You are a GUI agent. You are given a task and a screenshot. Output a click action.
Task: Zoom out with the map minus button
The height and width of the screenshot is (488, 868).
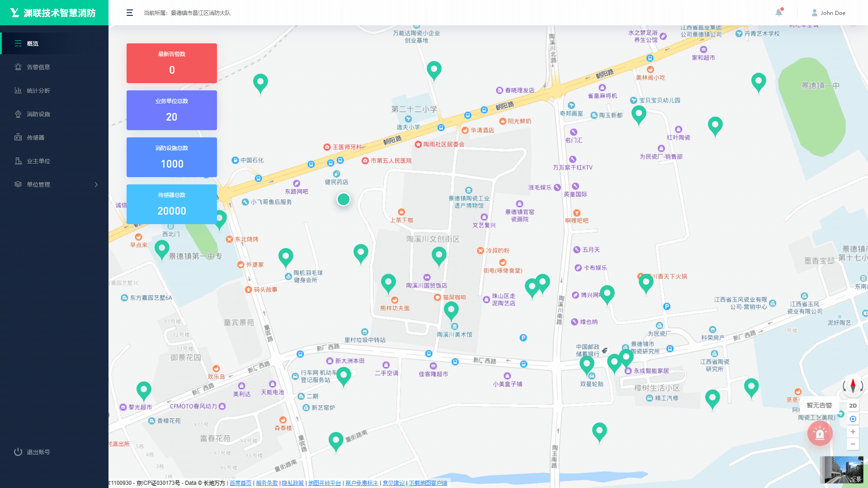853,444
